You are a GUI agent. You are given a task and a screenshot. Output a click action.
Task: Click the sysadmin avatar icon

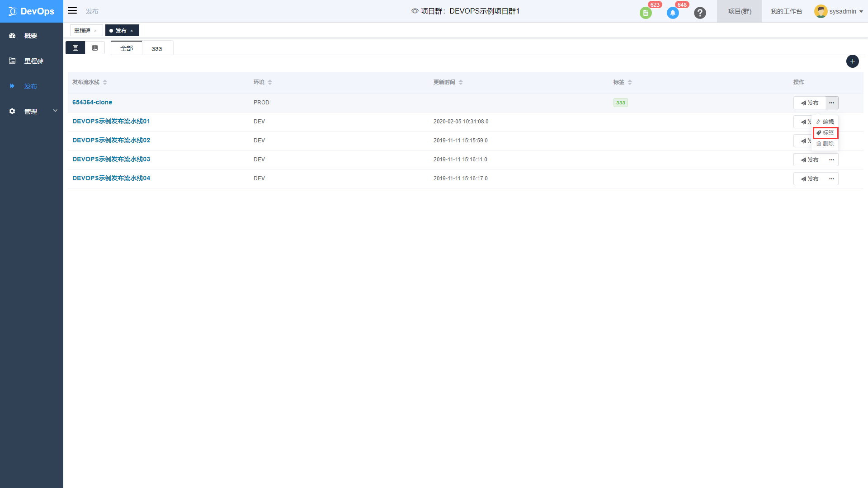tap(821, 11)
